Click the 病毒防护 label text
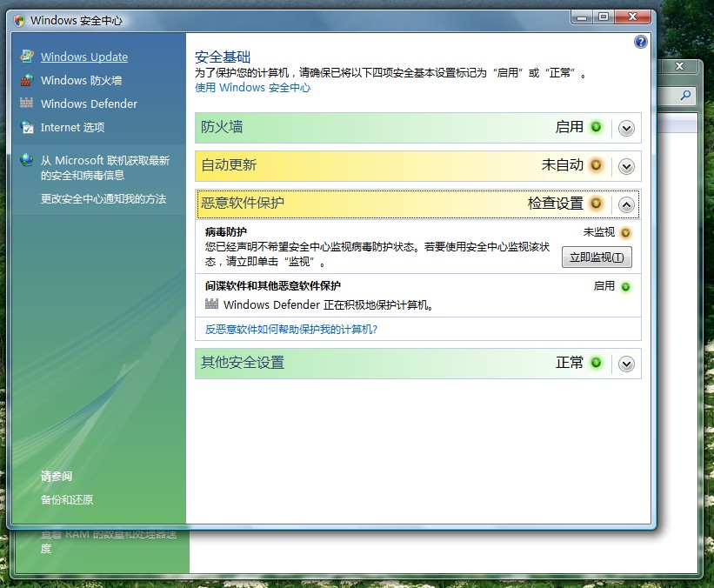Viewport: 714px width, 588px height. 226,232
